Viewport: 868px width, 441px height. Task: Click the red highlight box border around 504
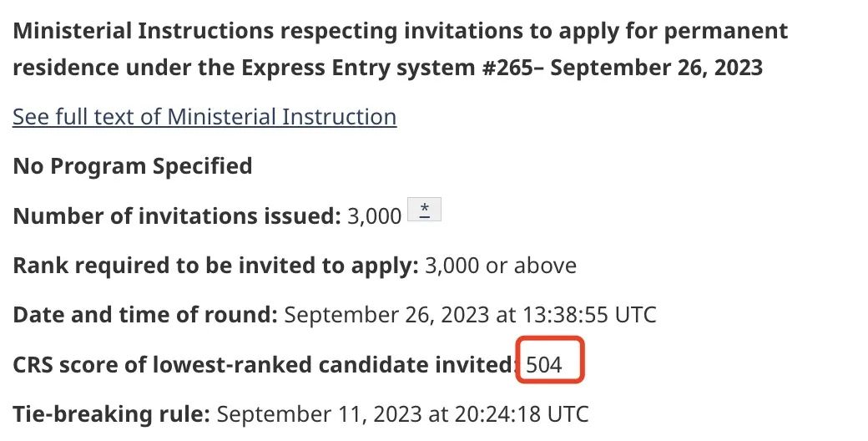point(550,338)
